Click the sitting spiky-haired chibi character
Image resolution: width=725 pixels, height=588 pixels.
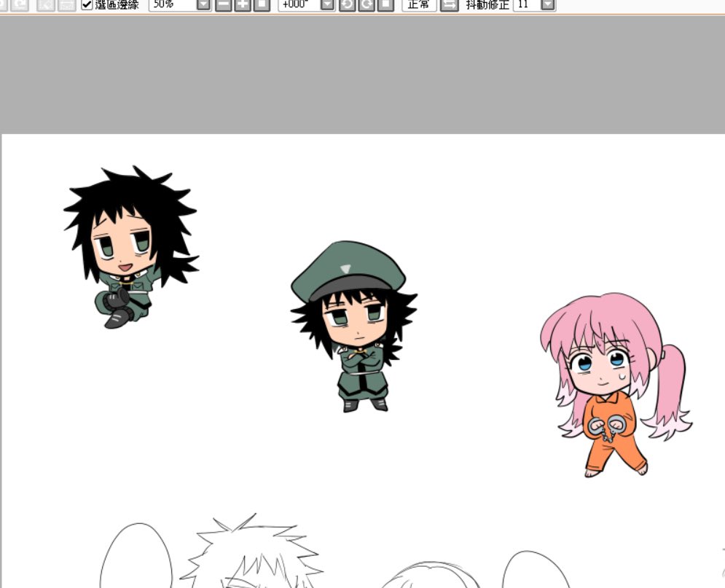pos(131,247)
